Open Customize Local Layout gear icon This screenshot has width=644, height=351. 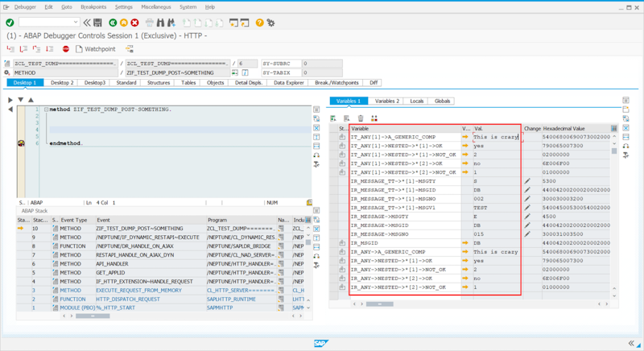[x=270, y=23]
